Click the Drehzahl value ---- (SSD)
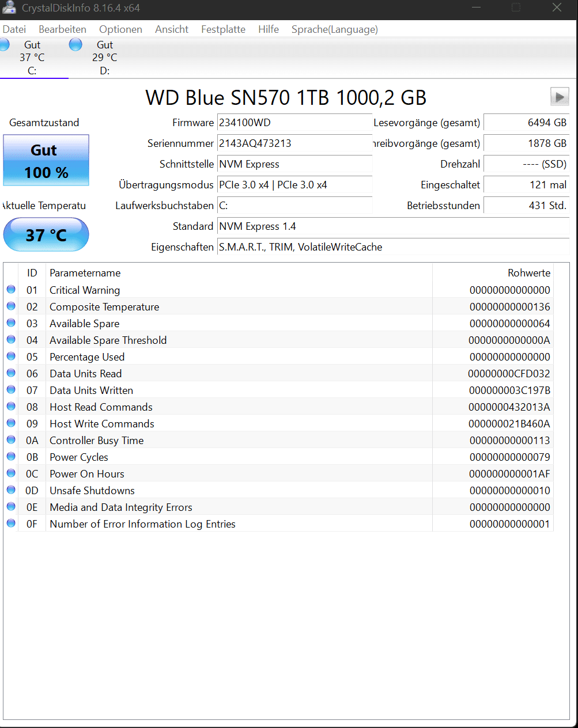This screenshot has width=578, height=728. coord(526,164)
